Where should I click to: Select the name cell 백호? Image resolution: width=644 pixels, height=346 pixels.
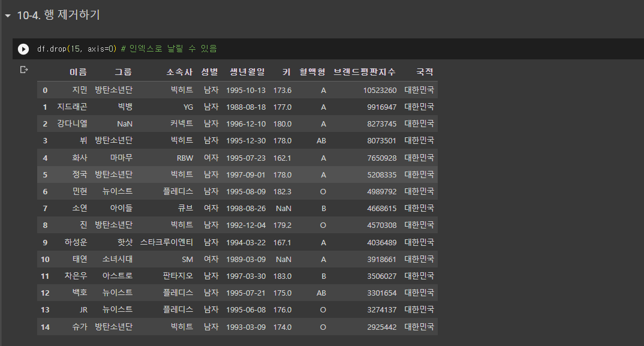coord(80,293)
